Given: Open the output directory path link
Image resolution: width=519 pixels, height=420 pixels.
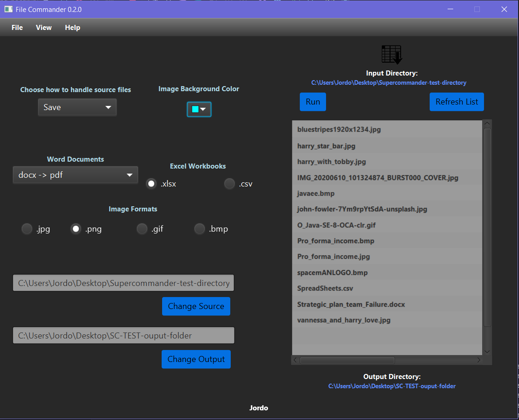Looking at the screenshot, I should click(392, 386).
